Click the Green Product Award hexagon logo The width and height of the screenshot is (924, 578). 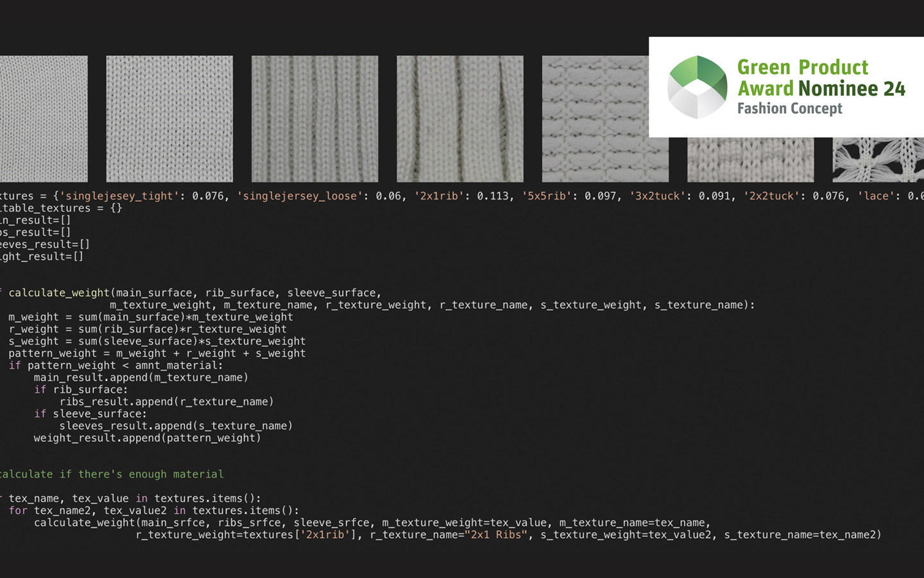click(x=697, y=87)
